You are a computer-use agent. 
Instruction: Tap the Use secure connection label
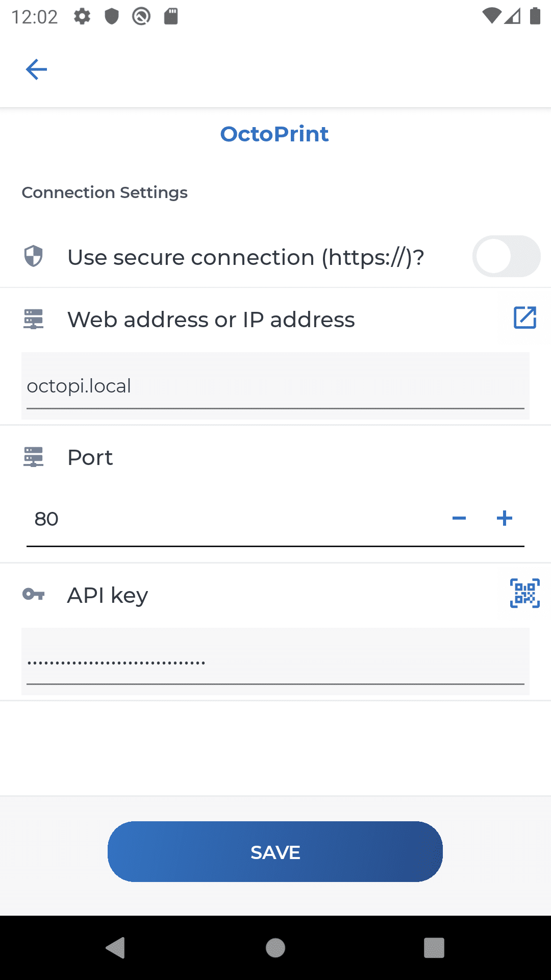point(246,257)
